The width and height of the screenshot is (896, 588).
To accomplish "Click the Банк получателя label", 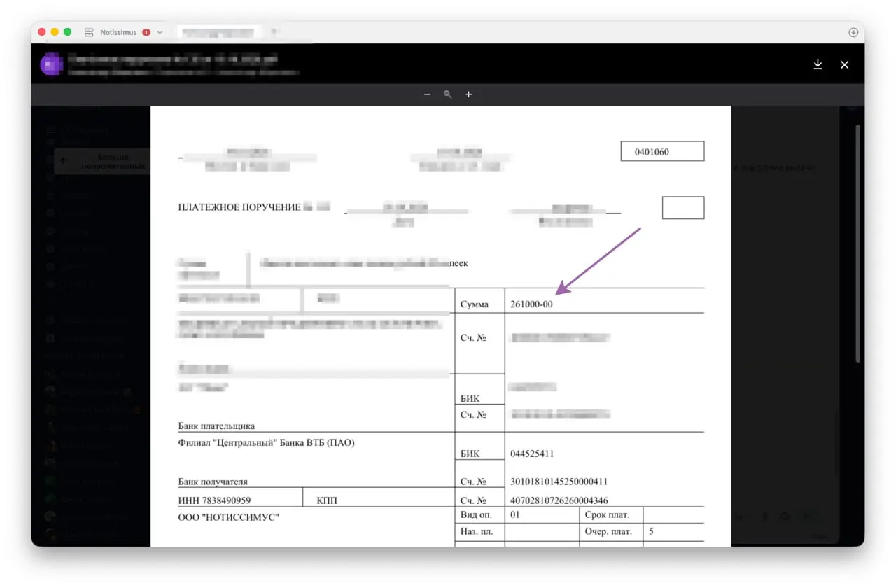I will tap(213, 482).
